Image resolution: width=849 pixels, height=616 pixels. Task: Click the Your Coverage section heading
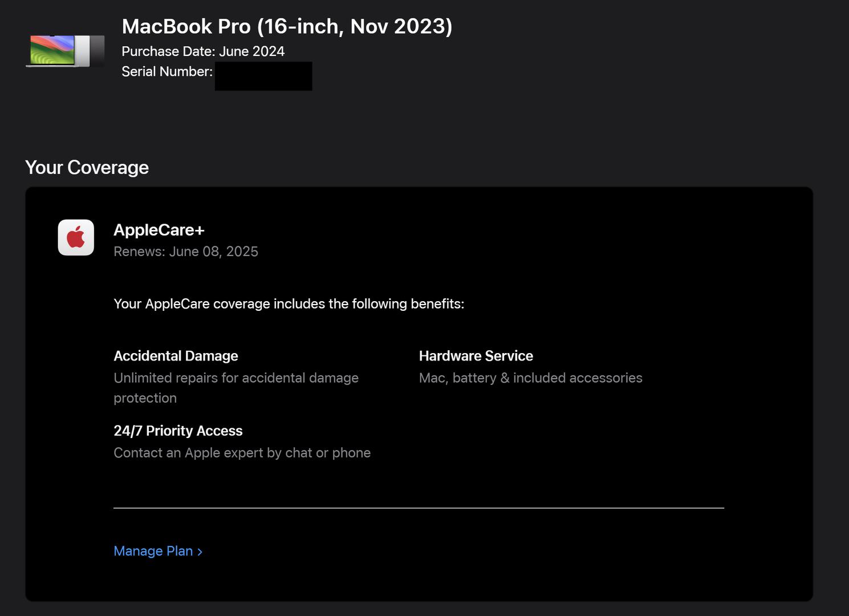pyautogui.click(x=87, y=167)
